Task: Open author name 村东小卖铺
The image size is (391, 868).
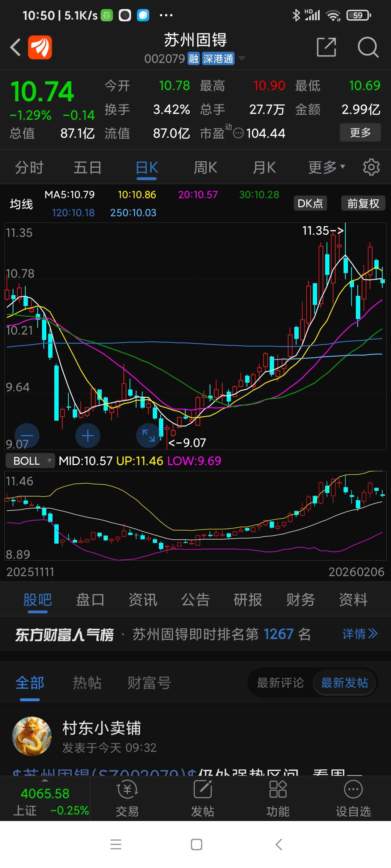Action: pos(101,728)
